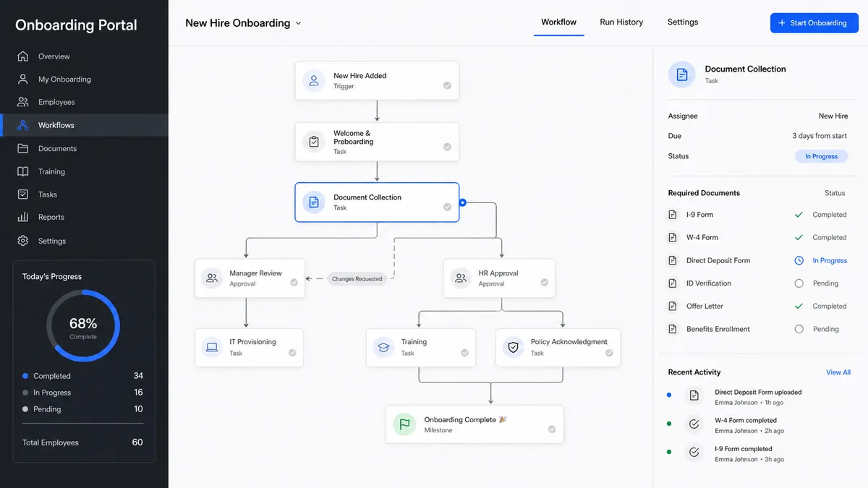Toggle the check on Manager Review node

(x=294, y=283)
